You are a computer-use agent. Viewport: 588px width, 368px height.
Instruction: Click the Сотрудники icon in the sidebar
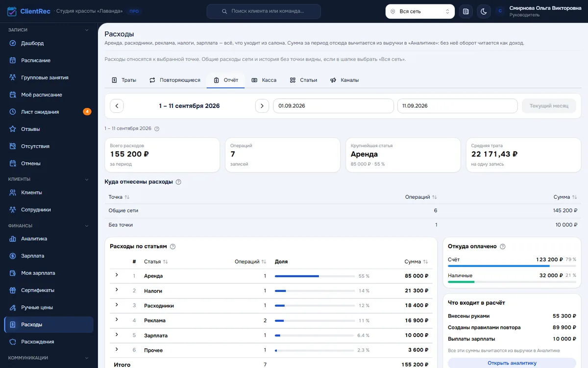click(13, 210)
